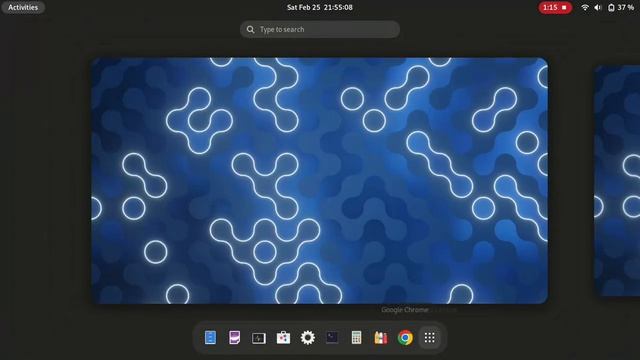Click the Activities button
Image resolution: width=640 pixels, height=360 pixels.
pos(23,7)
